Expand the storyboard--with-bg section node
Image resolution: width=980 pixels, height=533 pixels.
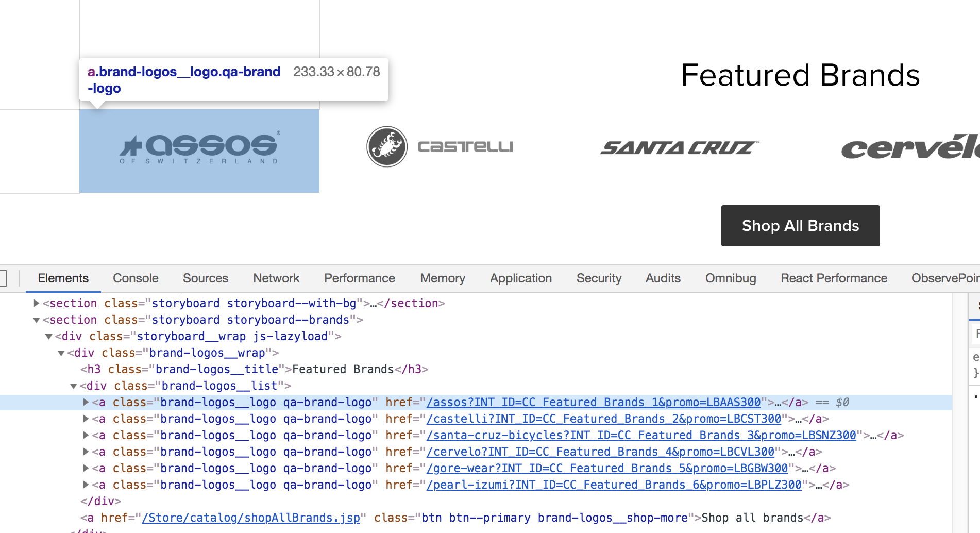tap(37, 303)
